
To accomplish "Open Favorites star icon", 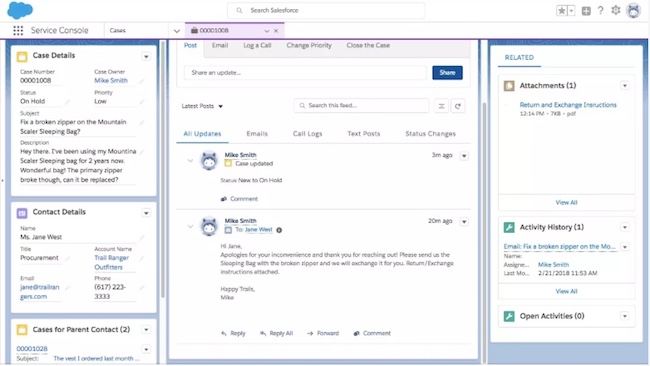I will 561,11.
